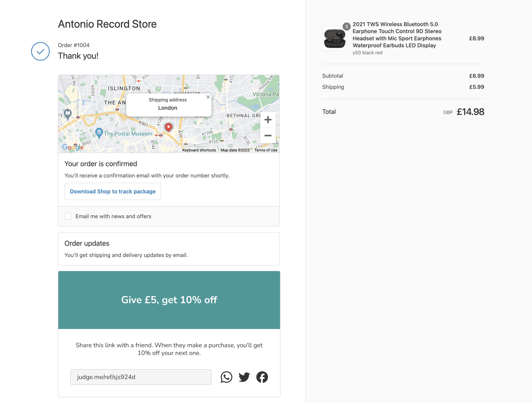Enable Email me with news and offers
The width and height of the screenshot is (532, 403).
(x=68, y=216)
